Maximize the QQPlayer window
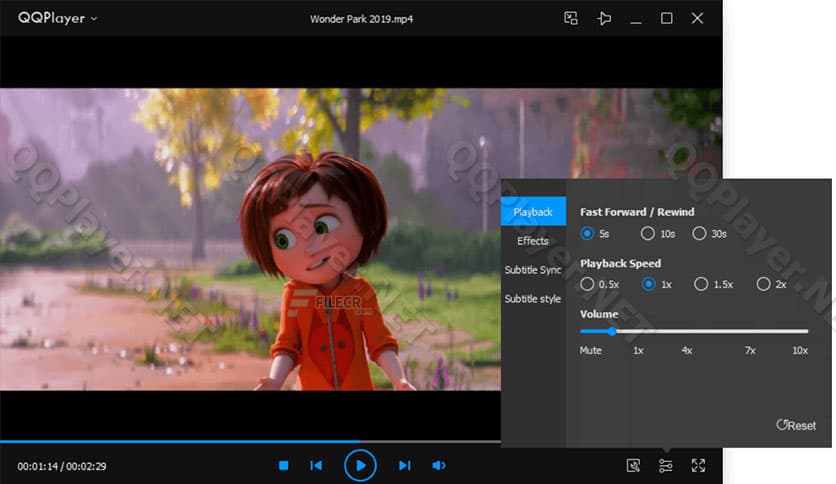The height and width of the screenshot is (484, 836). tap(666, 18)
